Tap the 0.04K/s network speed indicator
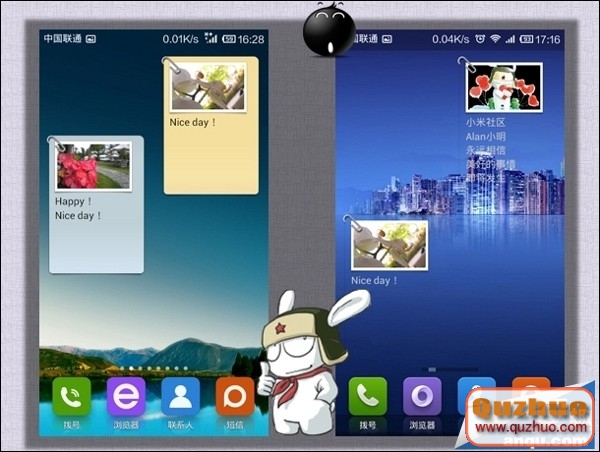Image resolution: width=600 pixels, height=452 pixels. pyautogui.click(x=450, y=39)
